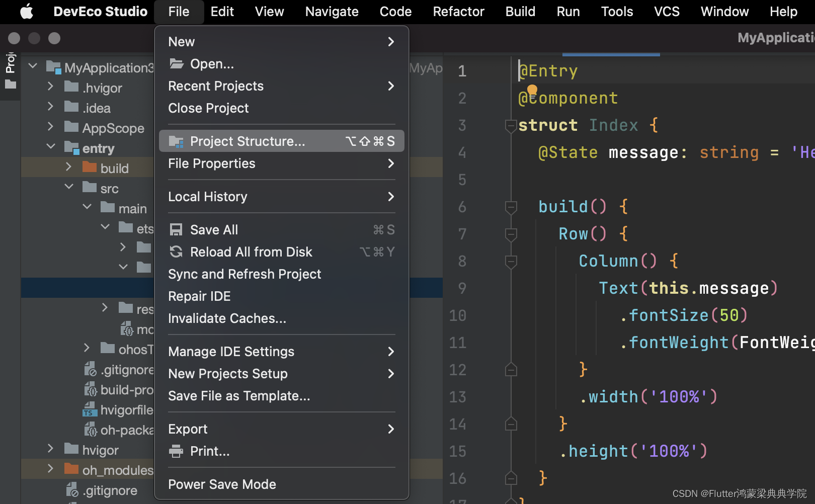Expand the AppScope folder
Viewport: 815px width, 504px height.
point(50,126)
